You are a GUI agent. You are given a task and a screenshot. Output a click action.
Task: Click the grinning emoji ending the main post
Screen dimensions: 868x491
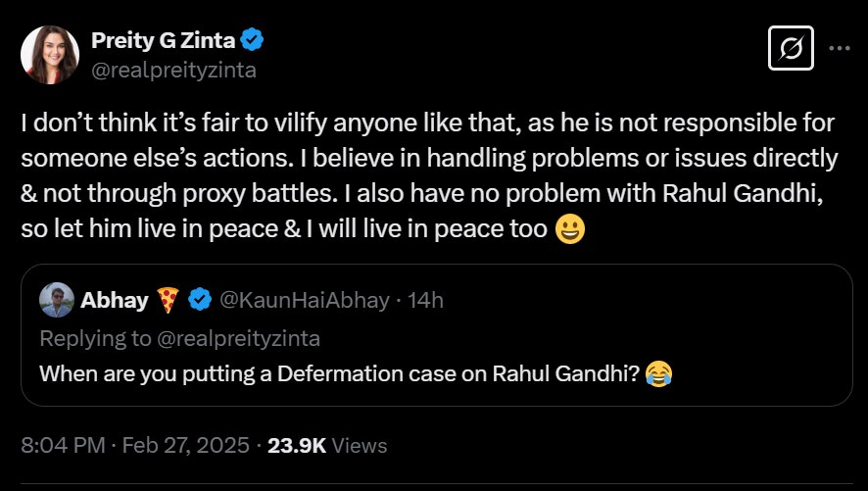point(569,232)
